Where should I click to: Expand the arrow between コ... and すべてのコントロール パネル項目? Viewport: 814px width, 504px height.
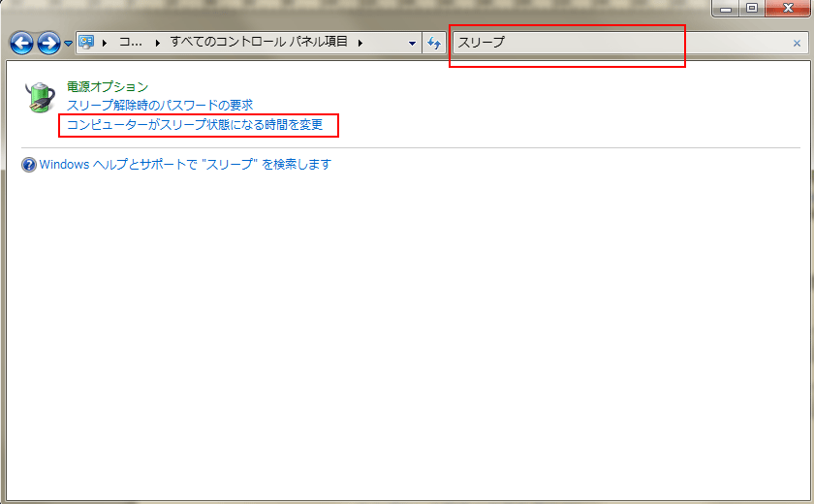click(x=157, y=43)
